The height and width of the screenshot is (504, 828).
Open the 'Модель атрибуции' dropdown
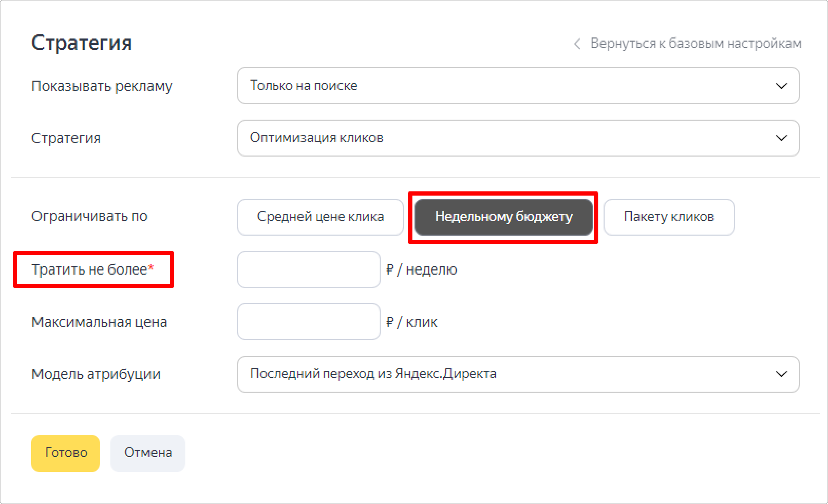[x=517, y=374]
